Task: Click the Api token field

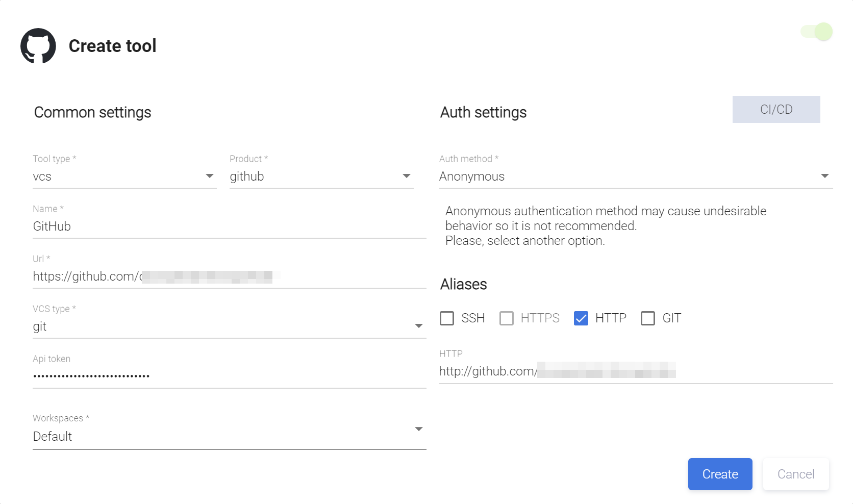Action: (229, 376)
